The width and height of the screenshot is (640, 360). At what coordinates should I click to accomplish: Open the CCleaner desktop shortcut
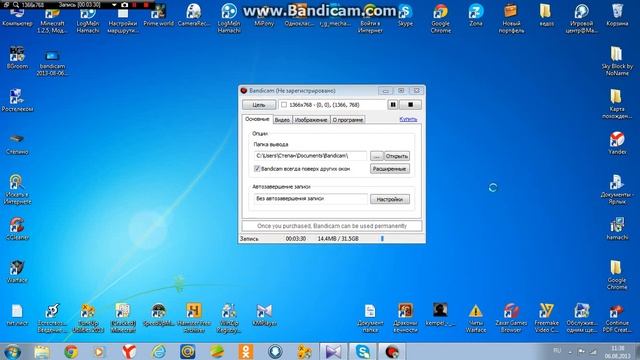17,229
